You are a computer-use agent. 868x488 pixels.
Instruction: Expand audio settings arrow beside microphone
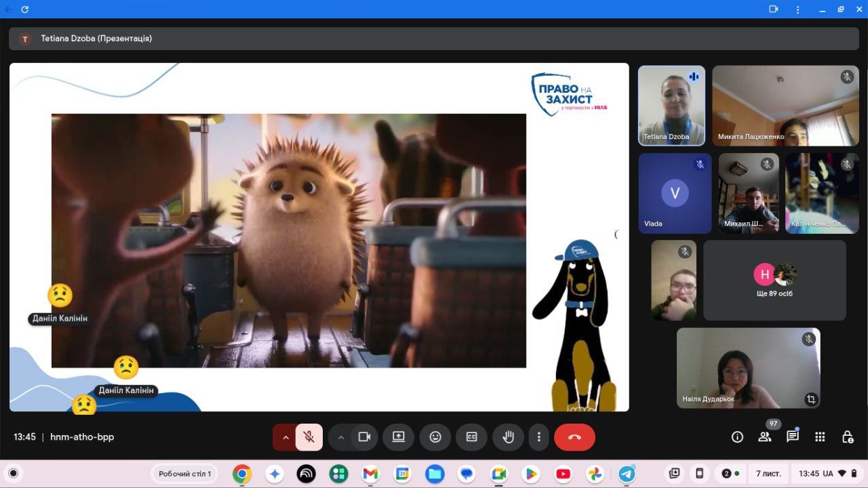pos(285,437)
